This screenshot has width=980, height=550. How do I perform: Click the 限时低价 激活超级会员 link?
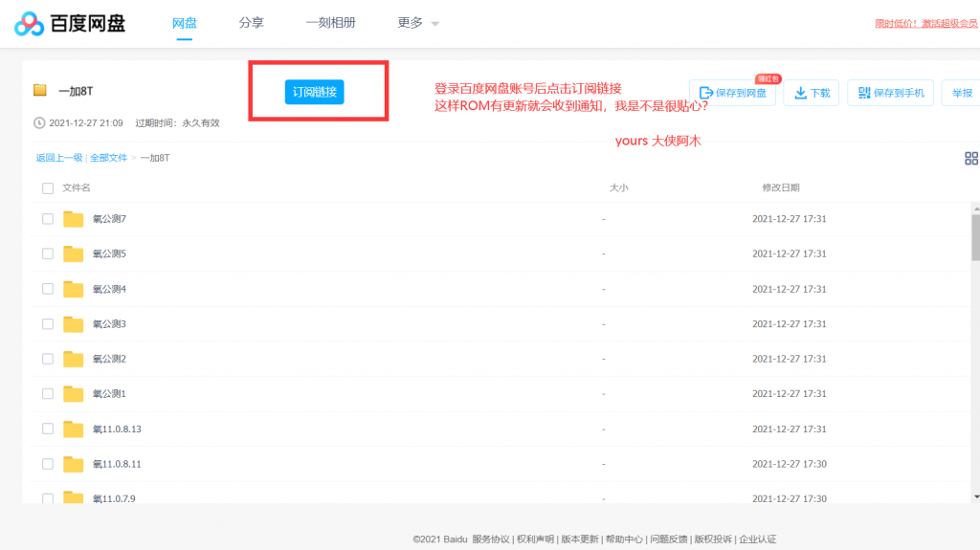[x=925, y=24]
